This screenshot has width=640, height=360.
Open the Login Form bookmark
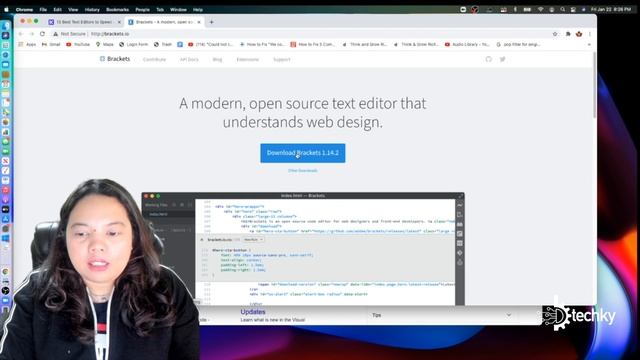pos(133,44)
